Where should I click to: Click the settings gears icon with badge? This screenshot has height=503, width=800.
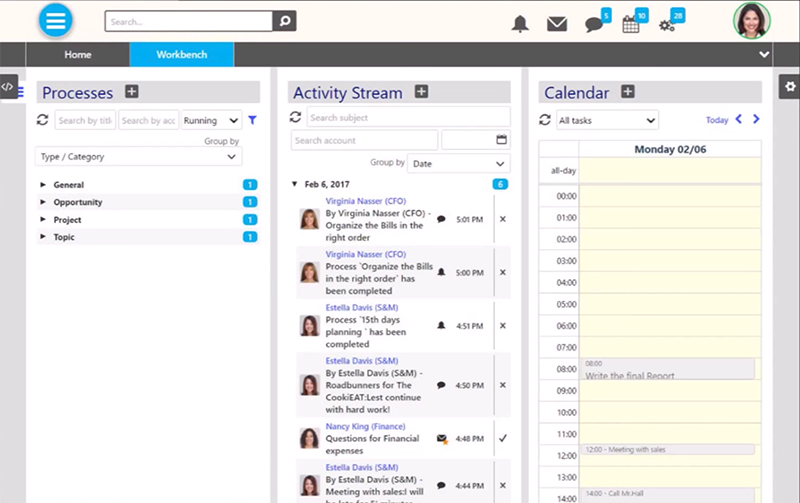click(x=668, y=24)
